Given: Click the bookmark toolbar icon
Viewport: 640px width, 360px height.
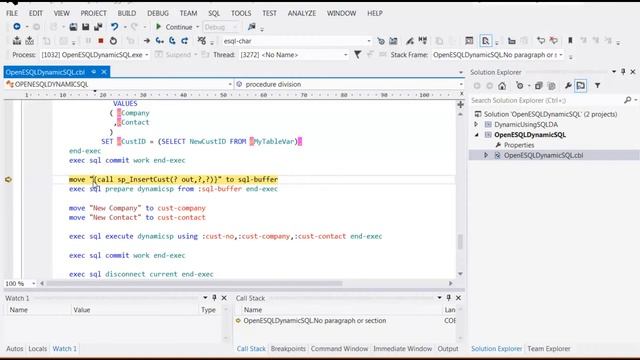Looking at the screenshot, I should [x=570, y=41].
